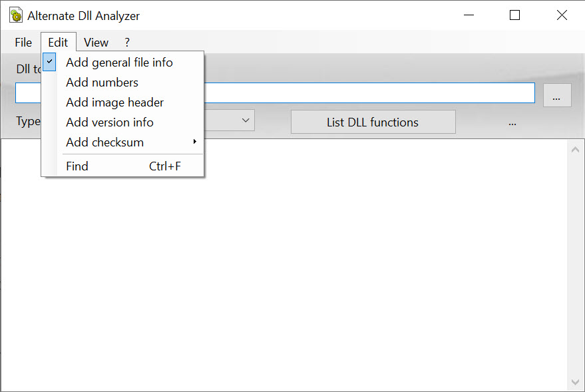Enable Add numbers option
Image resolution: width=585 pixels, height=392 pixels.
[122, 82]
